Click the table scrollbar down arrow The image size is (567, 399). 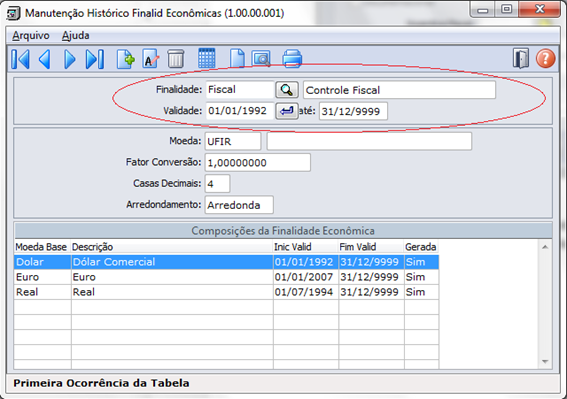coord(545,361)
